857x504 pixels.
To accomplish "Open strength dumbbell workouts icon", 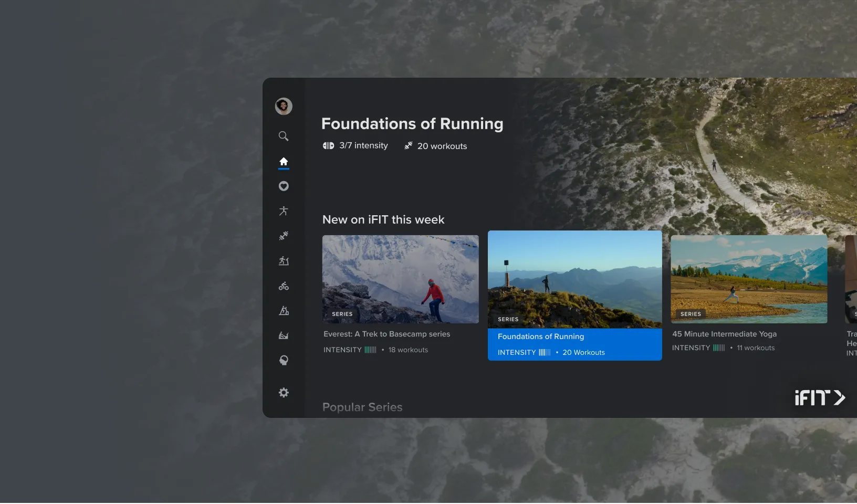I will [x=284, y=236].
